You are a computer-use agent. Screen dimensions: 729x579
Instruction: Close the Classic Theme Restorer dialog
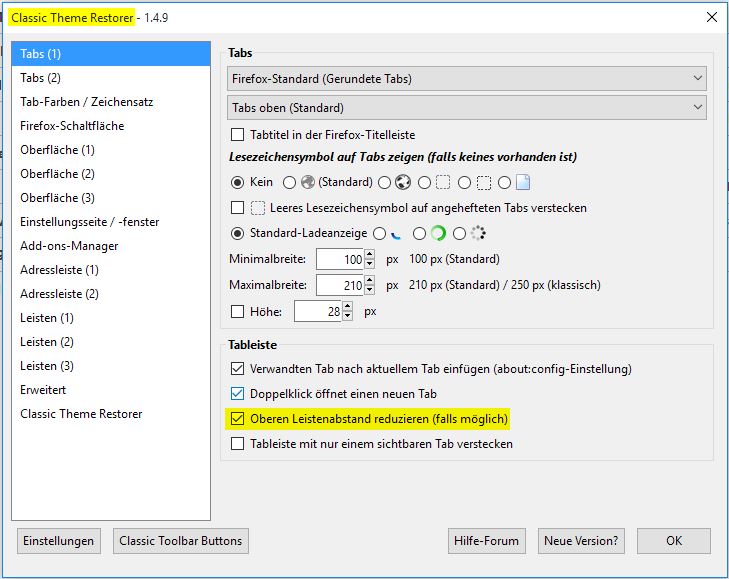[711, 17]
